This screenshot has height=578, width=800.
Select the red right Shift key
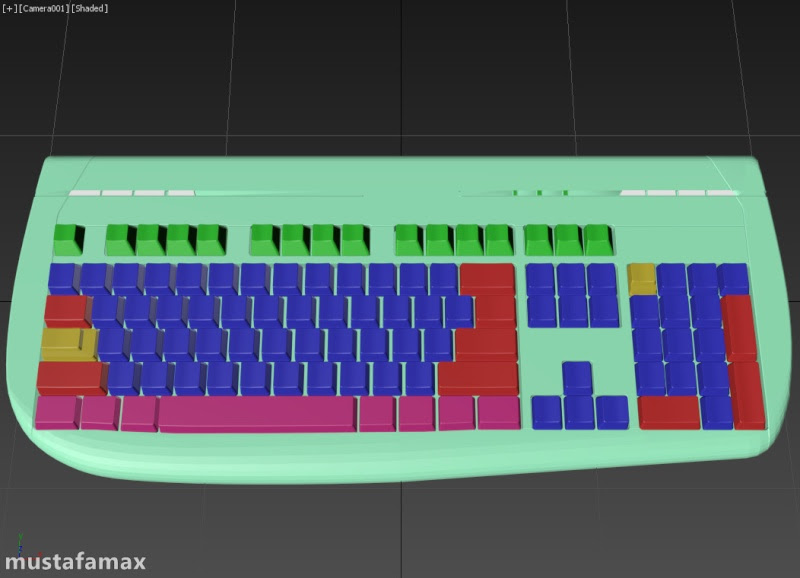coord(478,378)
